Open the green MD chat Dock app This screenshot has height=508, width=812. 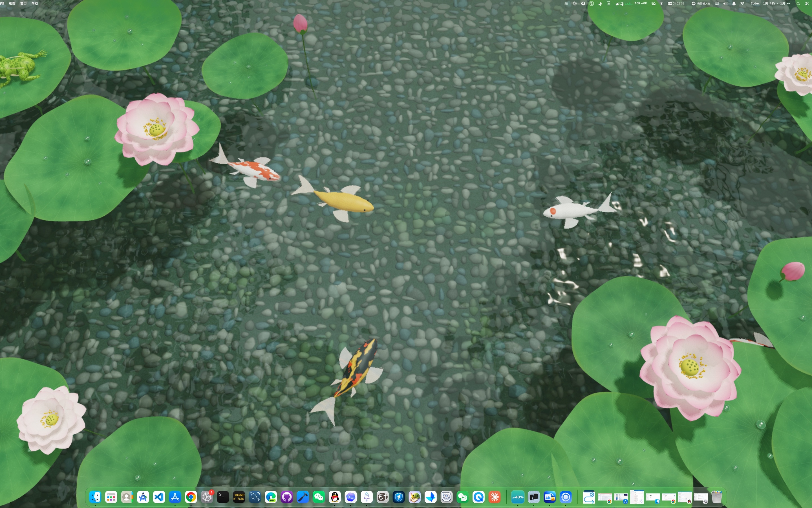coord(463,497)
